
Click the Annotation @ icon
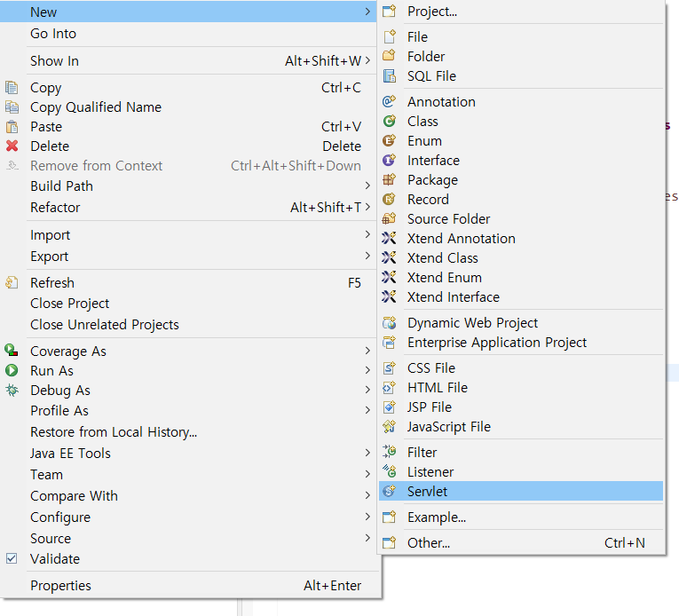coord(389,101)
